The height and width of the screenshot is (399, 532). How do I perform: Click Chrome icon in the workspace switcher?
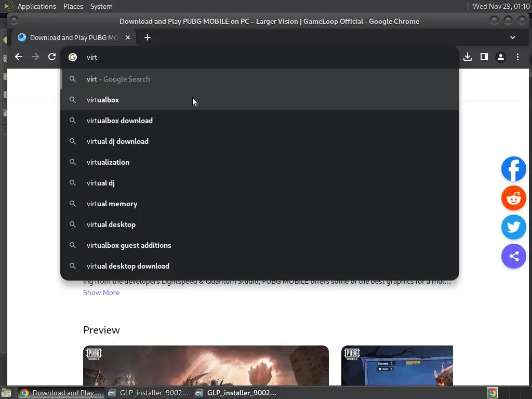(x=493, y=393)
